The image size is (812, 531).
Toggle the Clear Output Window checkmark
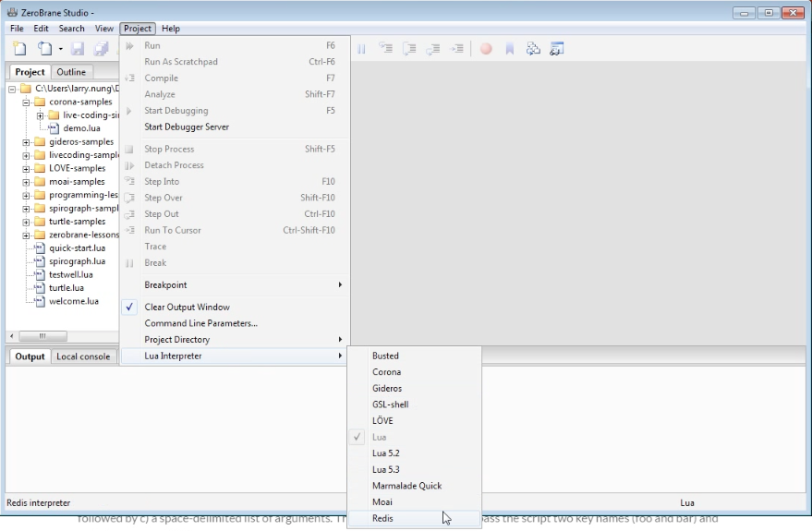[x=129, y=307]
